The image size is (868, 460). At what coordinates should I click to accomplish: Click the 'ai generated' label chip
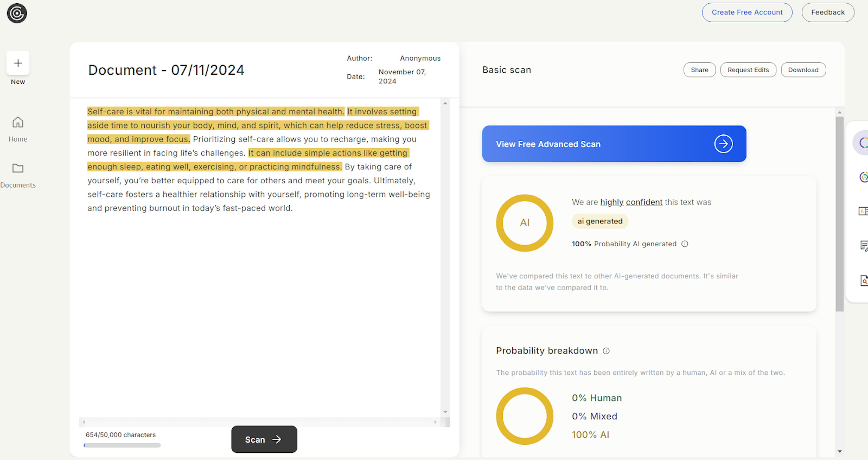coord(600,221)
